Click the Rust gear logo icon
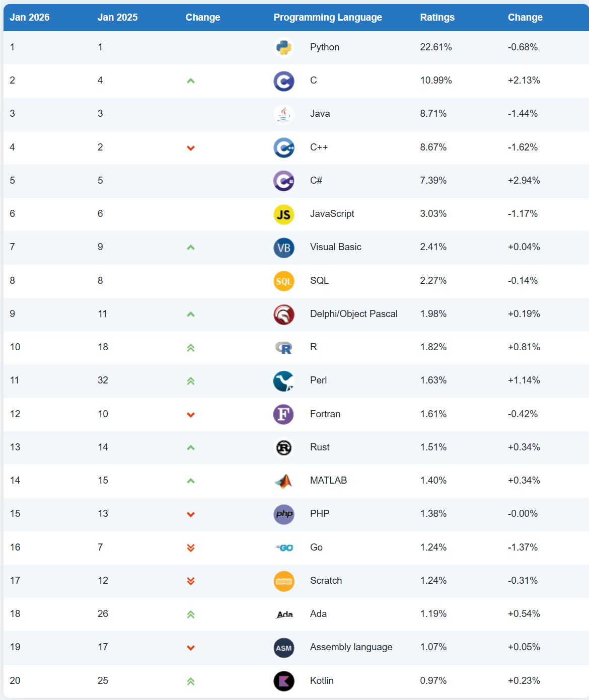Viewport: 589px width, 700px height. click(x=283, y=447)
